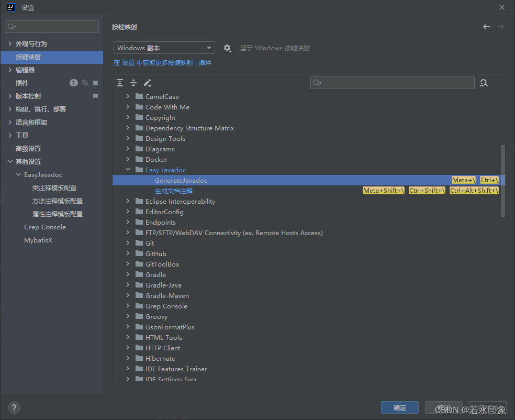Click 在 设置 中获取更多按键映射 link

click(x=153, y=63)
